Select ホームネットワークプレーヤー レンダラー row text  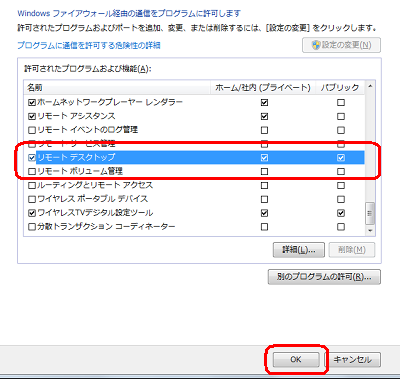click(110, 102)
